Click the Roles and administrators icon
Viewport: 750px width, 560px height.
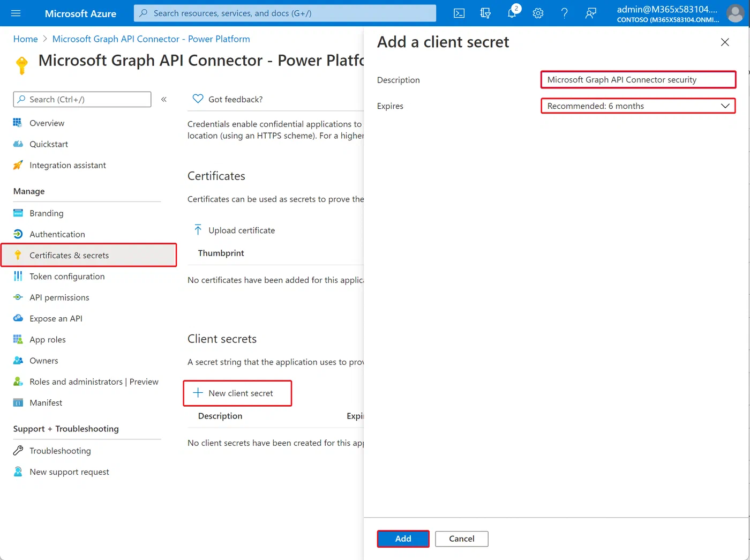(x=18, y=382)
